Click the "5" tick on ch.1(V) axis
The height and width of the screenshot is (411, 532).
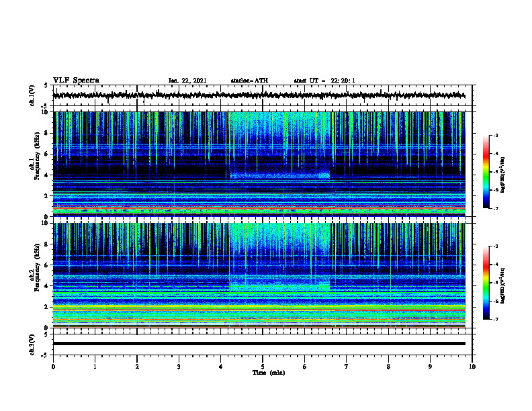pos(46,85)
